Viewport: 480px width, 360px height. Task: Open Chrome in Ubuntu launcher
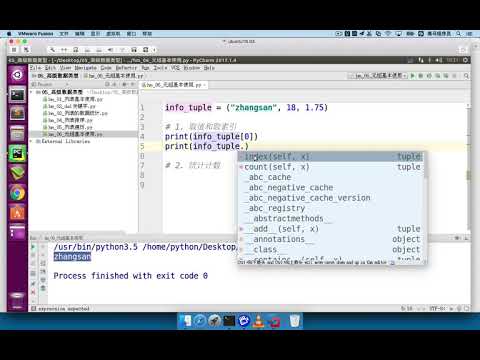pyautogui.click(x=17, y=193)
